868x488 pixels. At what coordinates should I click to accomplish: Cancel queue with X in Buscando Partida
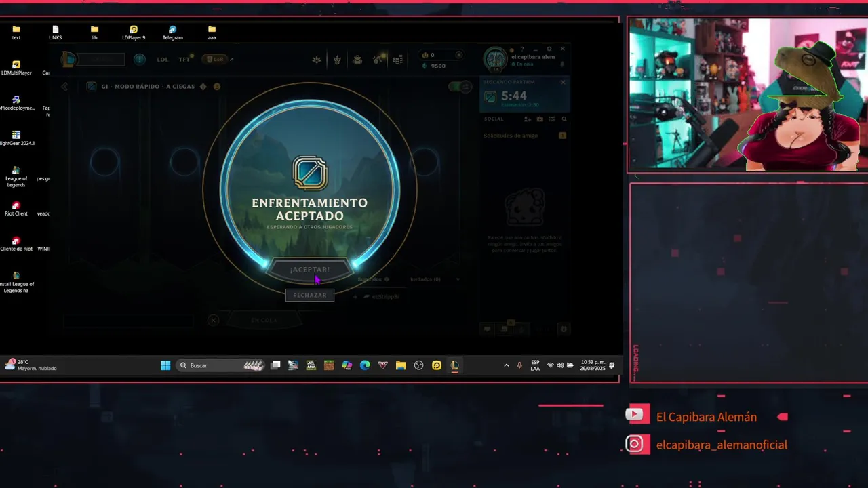(563, 82)
